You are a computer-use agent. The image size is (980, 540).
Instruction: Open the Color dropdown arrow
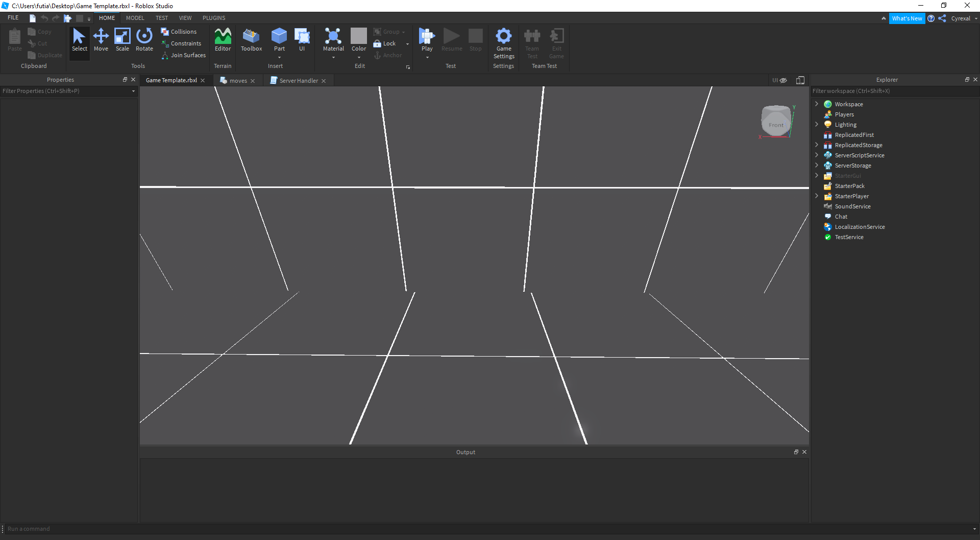coord(359,58)
